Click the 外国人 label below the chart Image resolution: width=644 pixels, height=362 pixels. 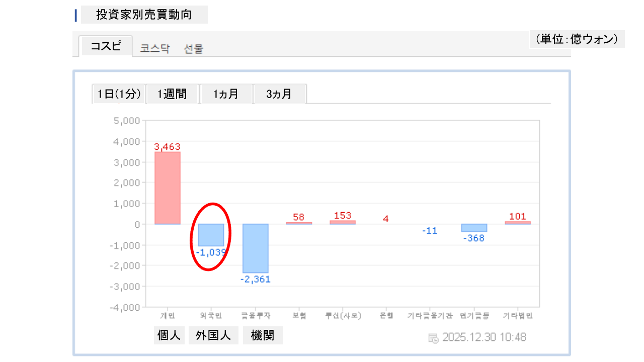(213, 336)
